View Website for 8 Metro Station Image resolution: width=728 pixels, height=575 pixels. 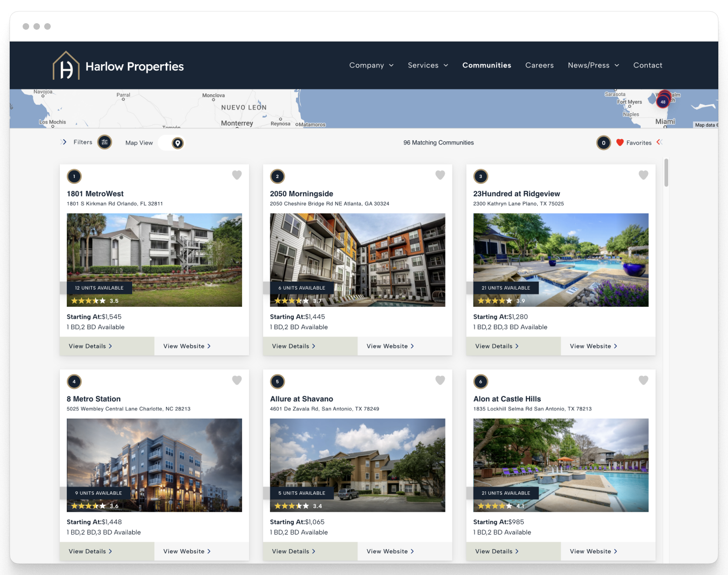pyautogui.click(x=202, y=551)
